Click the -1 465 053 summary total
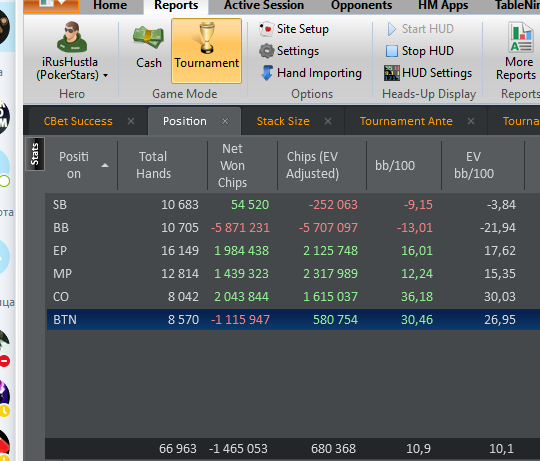This screenshot has width=540, height=461. tap(238, 449)
